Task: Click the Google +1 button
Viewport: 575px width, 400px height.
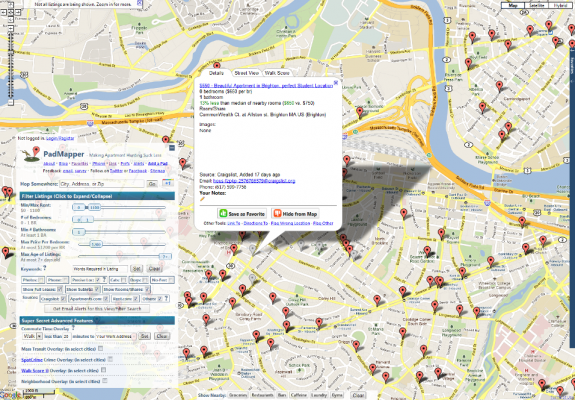Action: pyautogui.click(x=168, y=183)
